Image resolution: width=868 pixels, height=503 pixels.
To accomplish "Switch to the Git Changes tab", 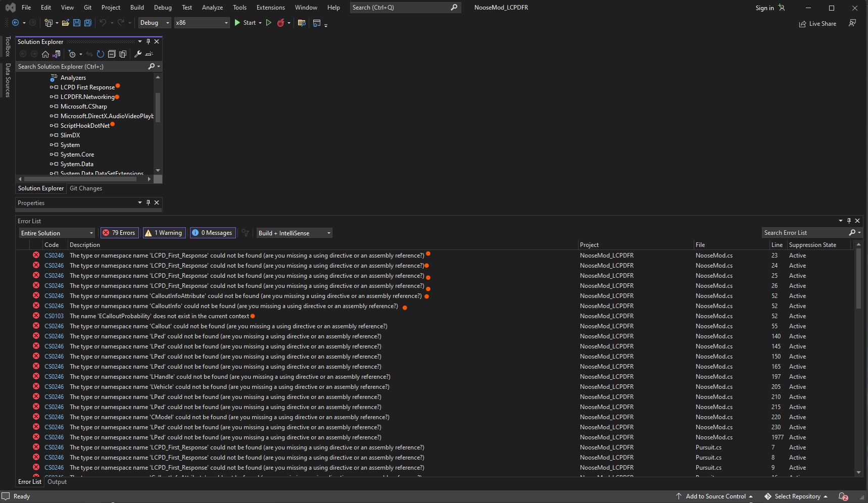I will [86, 188].
